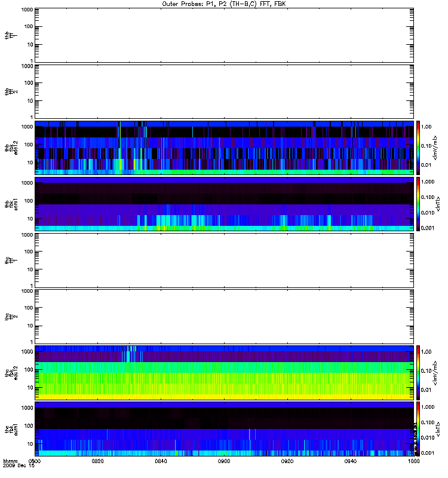Screen dimensions: 448x478
Task: Click the color bar beside thb fbk scm1
Action: click(x=418, y=204)
